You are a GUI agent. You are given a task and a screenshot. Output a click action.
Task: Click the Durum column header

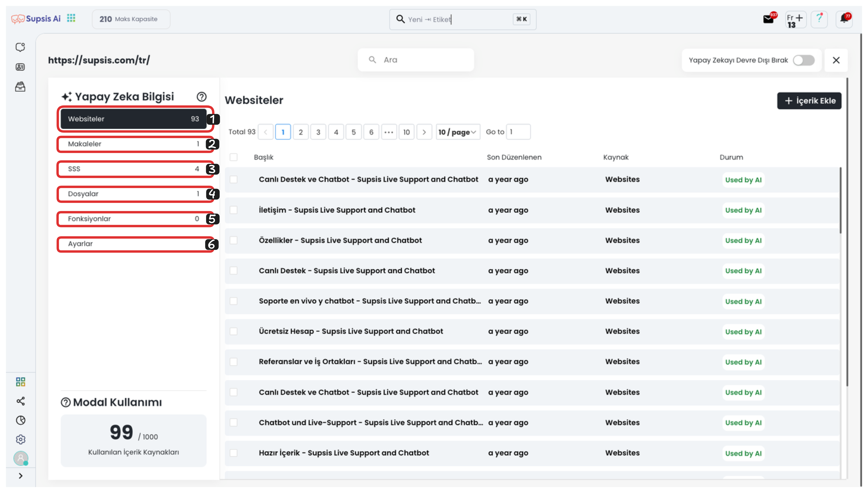[x=731, y=157]
